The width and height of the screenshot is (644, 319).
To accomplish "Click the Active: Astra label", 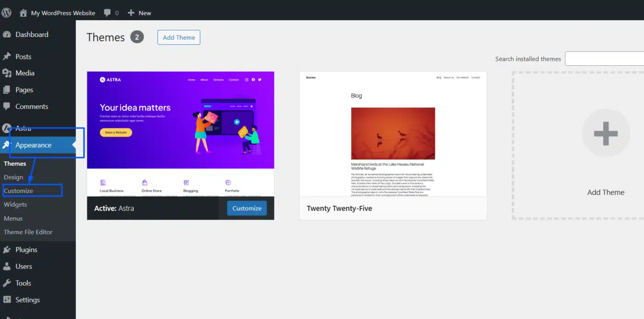I will (114, 208).
